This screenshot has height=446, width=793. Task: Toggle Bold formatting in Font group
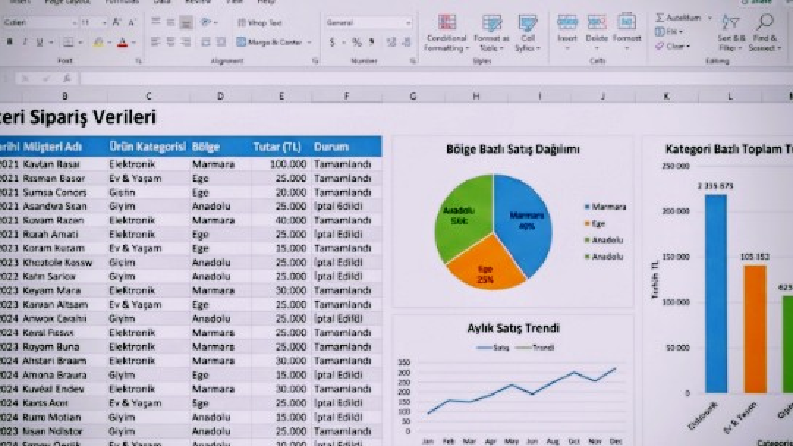[10, 42]
